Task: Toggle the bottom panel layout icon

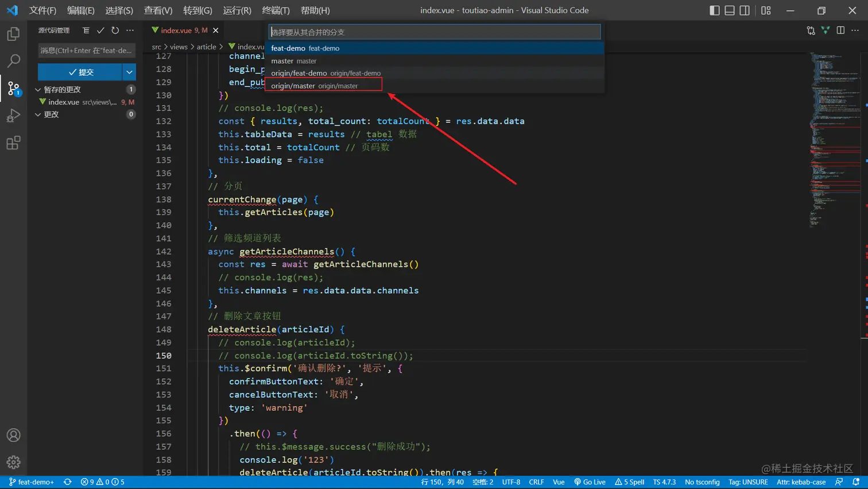Action: click(x=729, y=10)
